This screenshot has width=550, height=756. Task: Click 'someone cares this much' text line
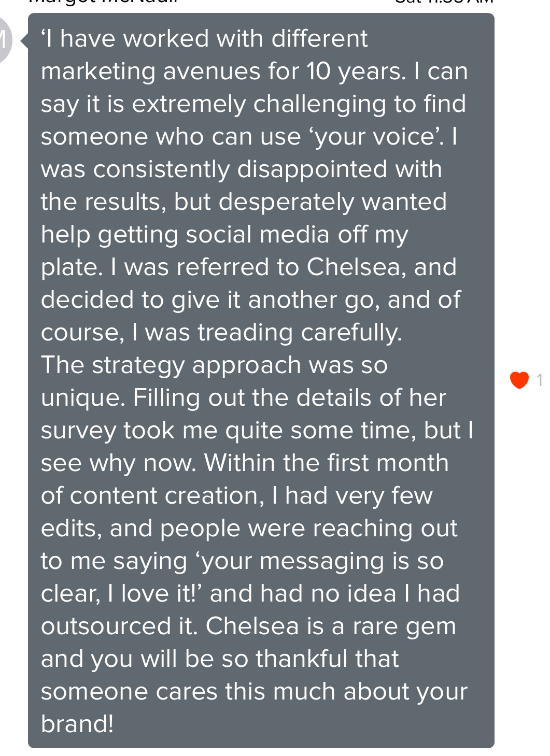[189, 692]
